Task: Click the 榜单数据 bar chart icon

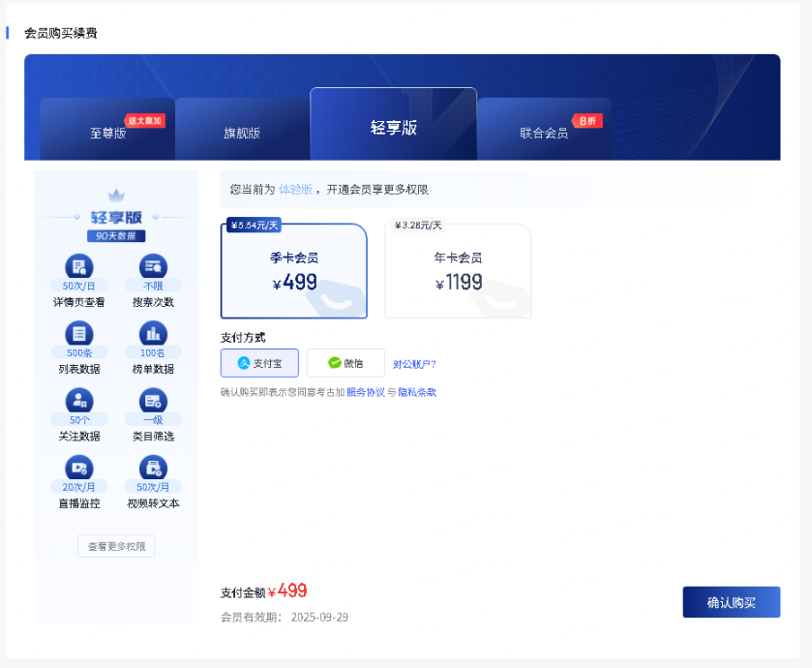Action: coord(153,333)
